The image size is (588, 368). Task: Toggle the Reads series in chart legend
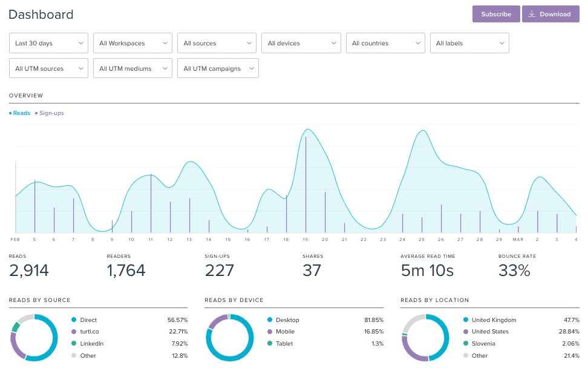pos(20,113)
